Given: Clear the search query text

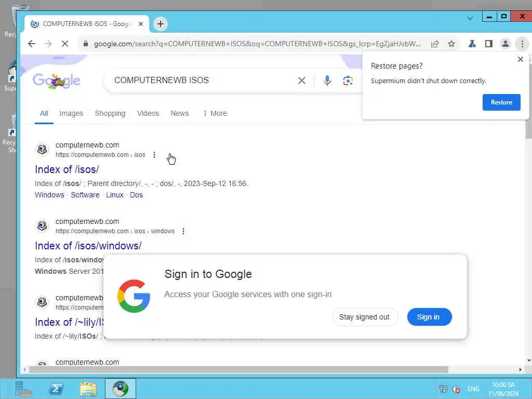Looking at the screenshot, I should 302,81.
